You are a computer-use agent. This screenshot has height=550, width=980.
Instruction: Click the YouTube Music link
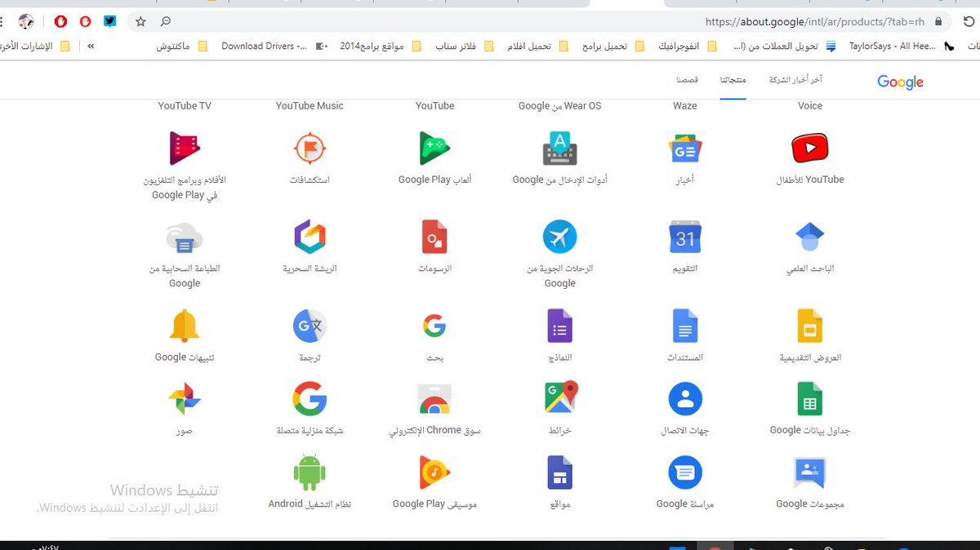[310, 105]
